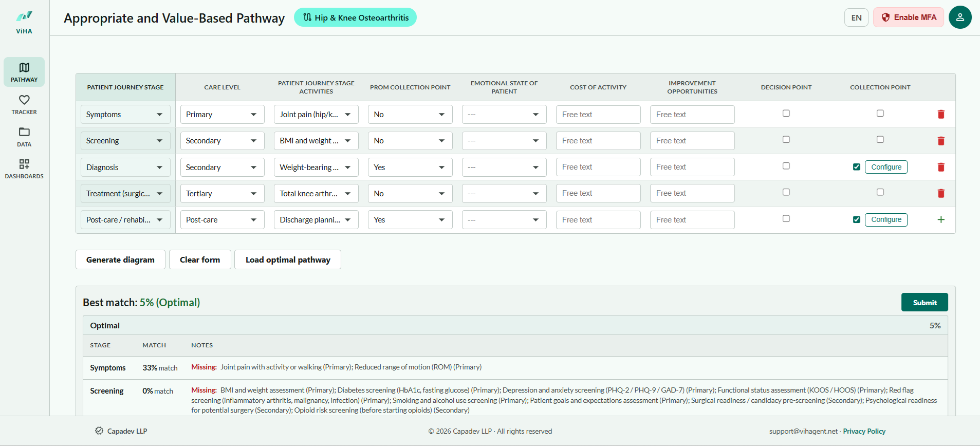Submit the pathway with Submit button
Viewport: 980px width, 446px height.
pyautogui.click(x=924, y=302)
